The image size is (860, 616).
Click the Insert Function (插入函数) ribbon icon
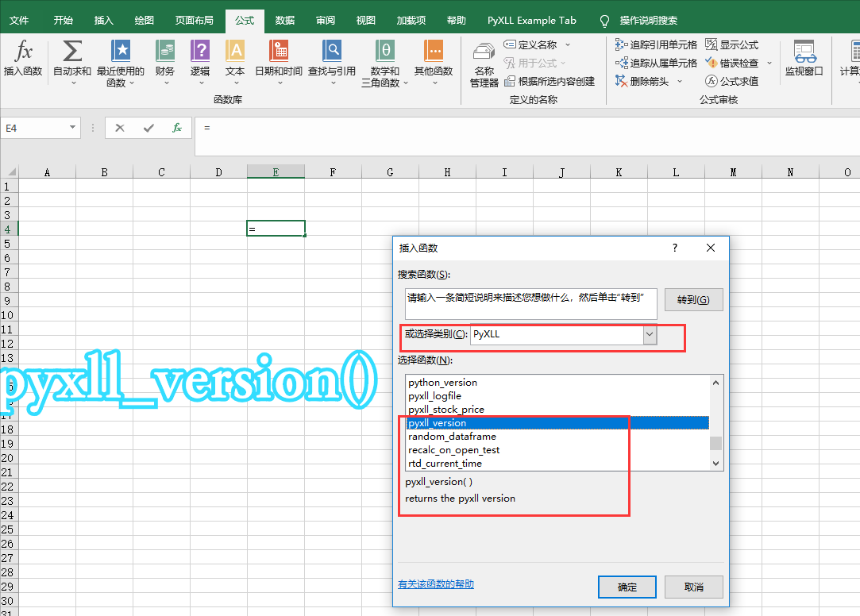point(23,57)
